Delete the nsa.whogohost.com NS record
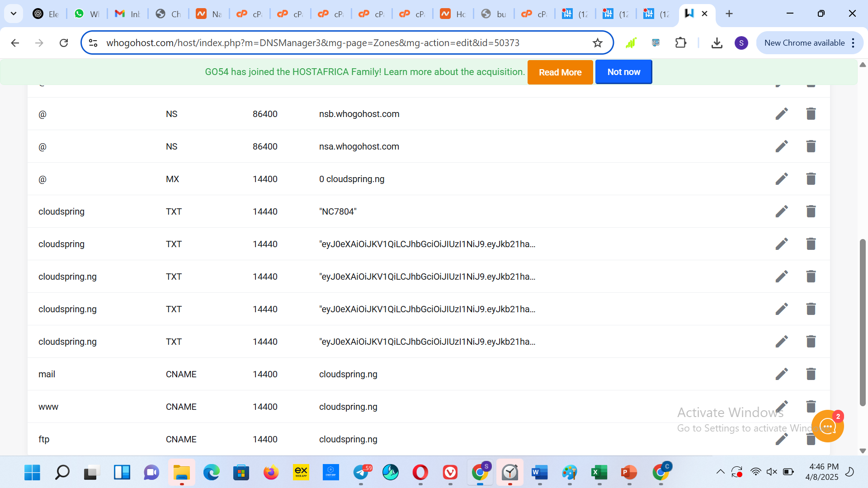Image resolution: width=868 pixels, height=488 pixels. (811, 146)
